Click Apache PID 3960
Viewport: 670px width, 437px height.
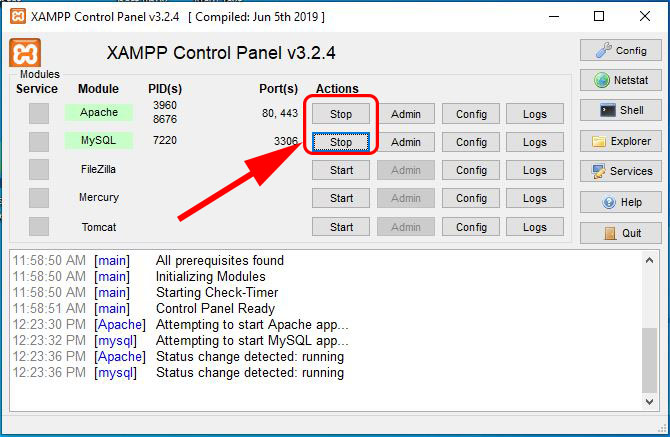pyautogui.click(x=165, y=105)
